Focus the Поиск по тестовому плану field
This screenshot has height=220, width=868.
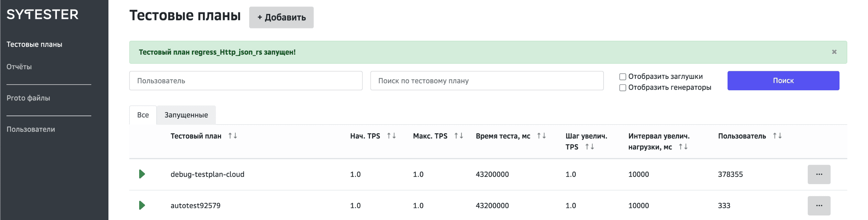pyautogui.click(x=486, y=81)
